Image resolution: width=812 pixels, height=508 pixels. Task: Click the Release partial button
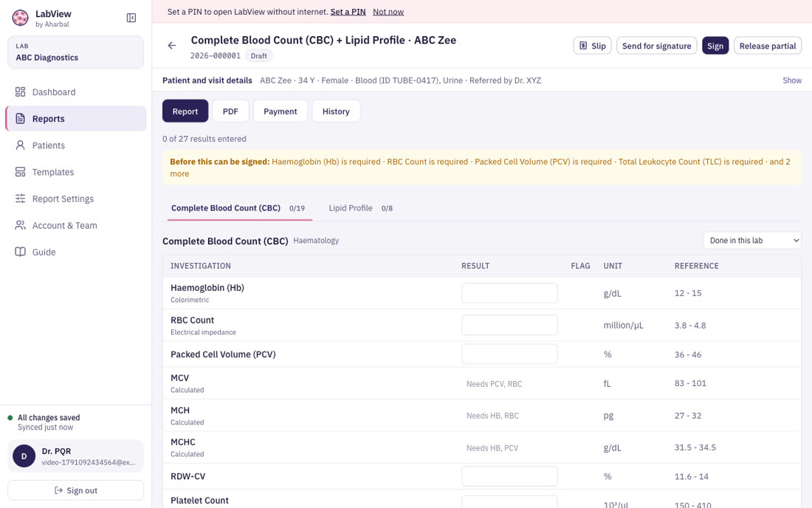click(x=768, y=46)
